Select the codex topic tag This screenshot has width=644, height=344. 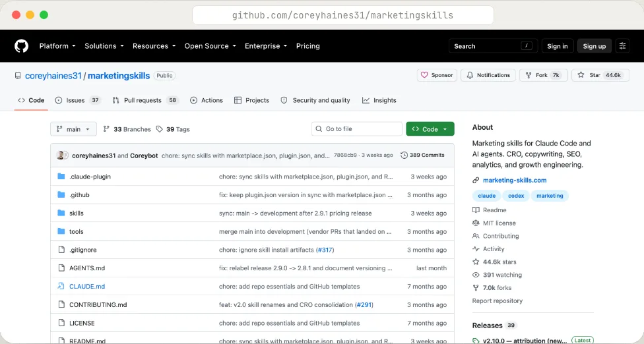click(516, 196)
